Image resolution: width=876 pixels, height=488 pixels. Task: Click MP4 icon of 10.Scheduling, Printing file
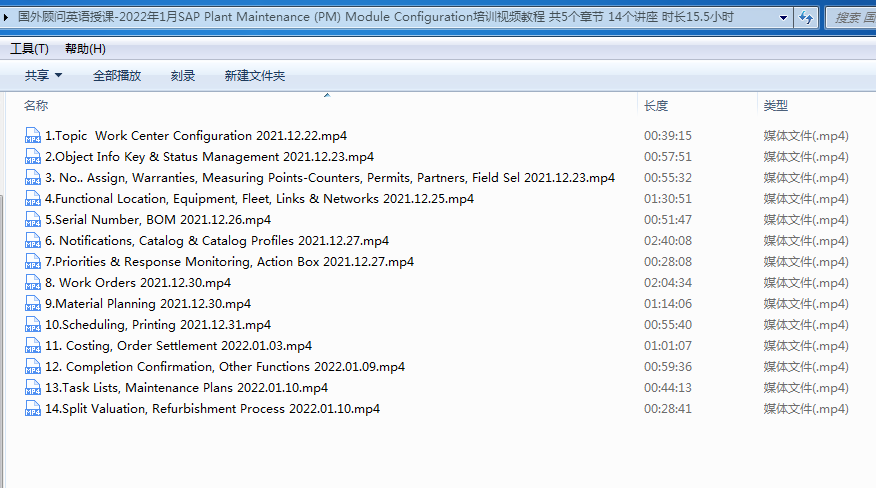coord(33,325)
